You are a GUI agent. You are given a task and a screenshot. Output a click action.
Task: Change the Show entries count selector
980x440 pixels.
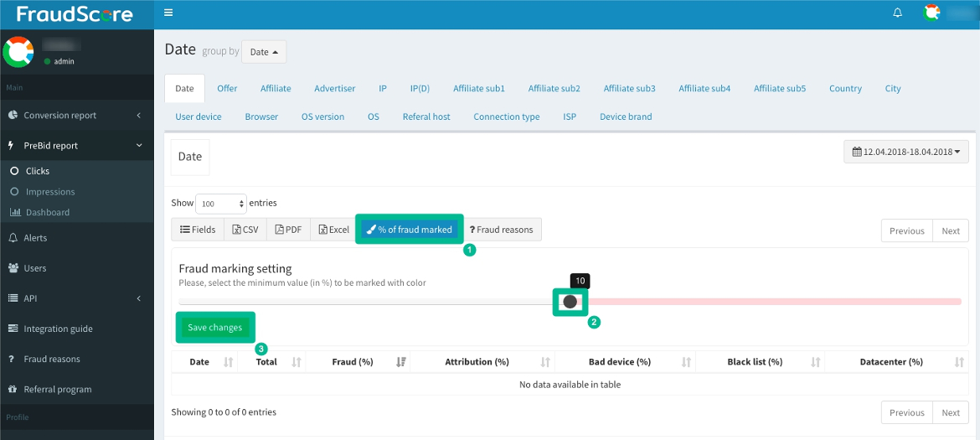click(x=221, y=204)
